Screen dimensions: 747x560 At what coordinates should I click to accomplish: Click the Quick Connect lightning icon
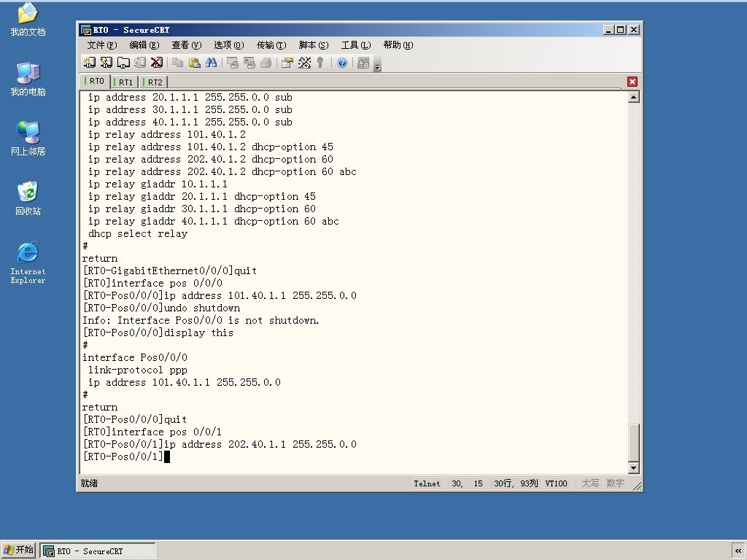point(107,63)
